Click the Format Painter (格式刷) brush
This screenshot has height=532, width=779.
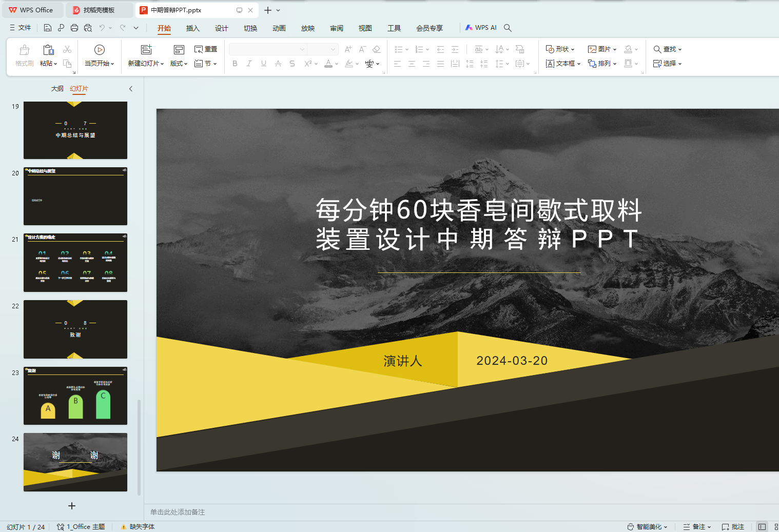tap(24, 50)
